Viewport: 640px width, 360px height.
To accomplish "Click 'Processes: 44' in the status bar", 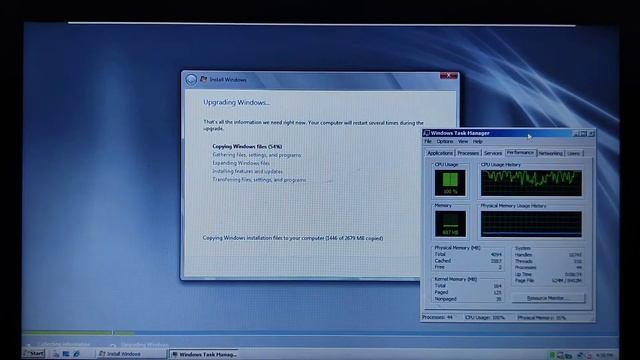I will click(437, 317).
